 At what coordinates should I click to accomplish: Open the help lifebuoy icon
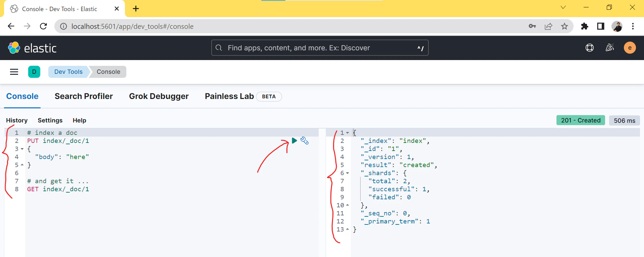pos(590,48)
